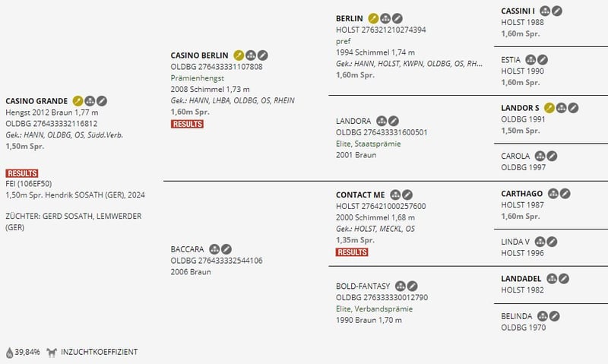Click the pencil icon beside BELINDA
This screenshot has height=364, width=608.
555,316
